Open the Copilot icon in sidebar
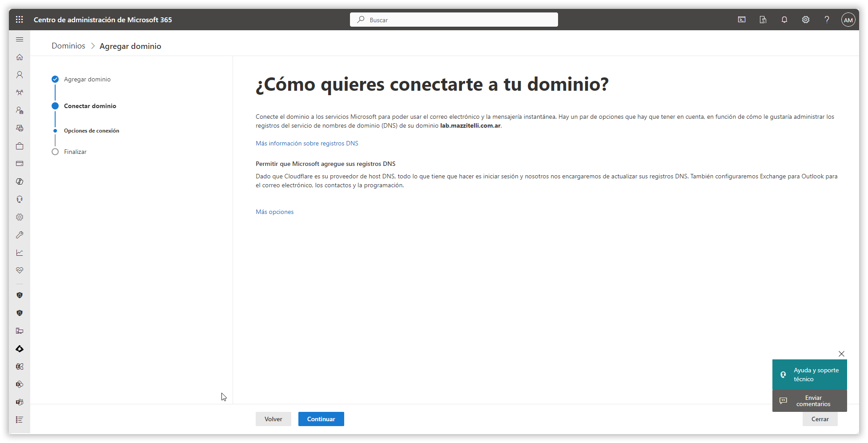Viewport: 868px width, 443px height. [x=20, y=181]
